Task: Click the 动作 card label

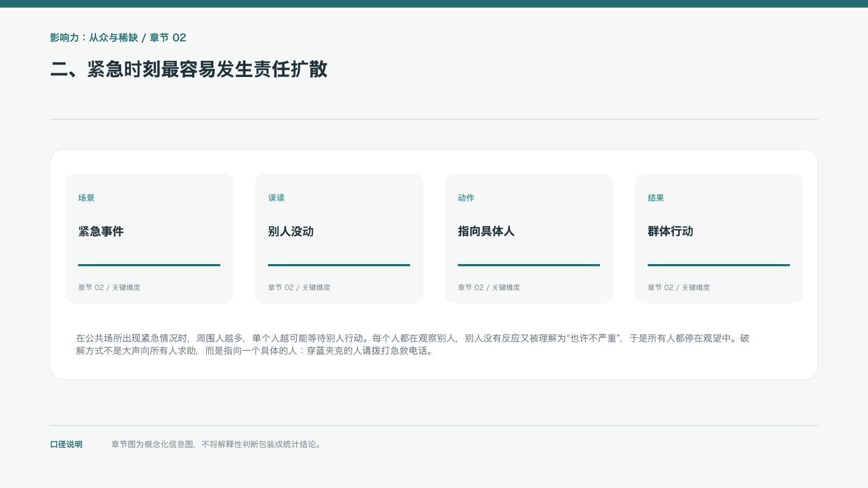Action: click(x=466, y=198)
